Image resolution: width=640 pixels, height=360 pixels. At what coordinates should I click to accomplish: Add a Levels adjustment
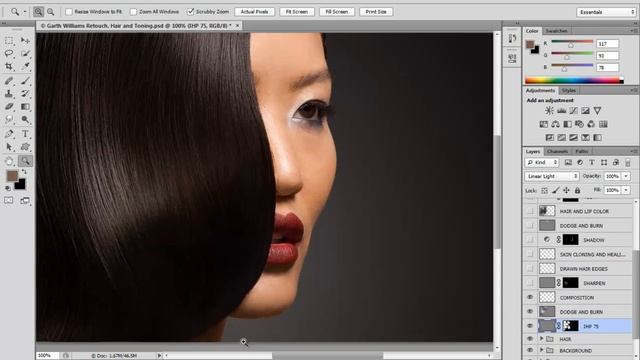click(562, 110)
